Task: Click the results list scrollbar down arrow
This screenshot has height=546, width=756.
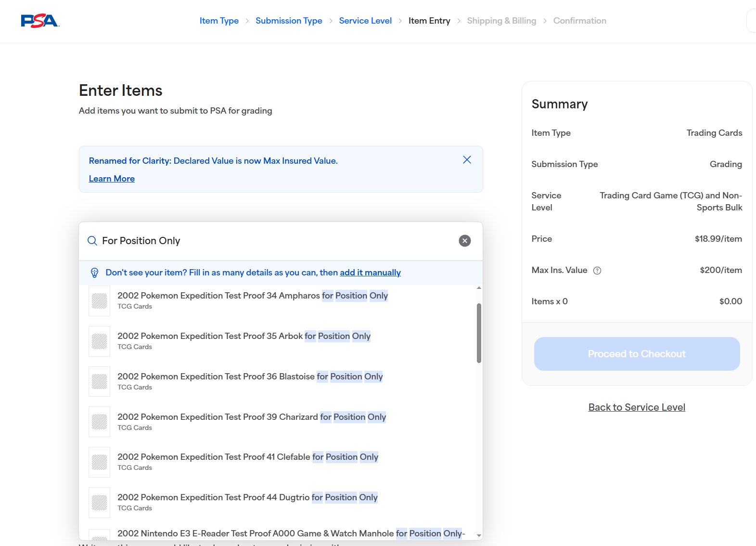Action: point(479,535)
